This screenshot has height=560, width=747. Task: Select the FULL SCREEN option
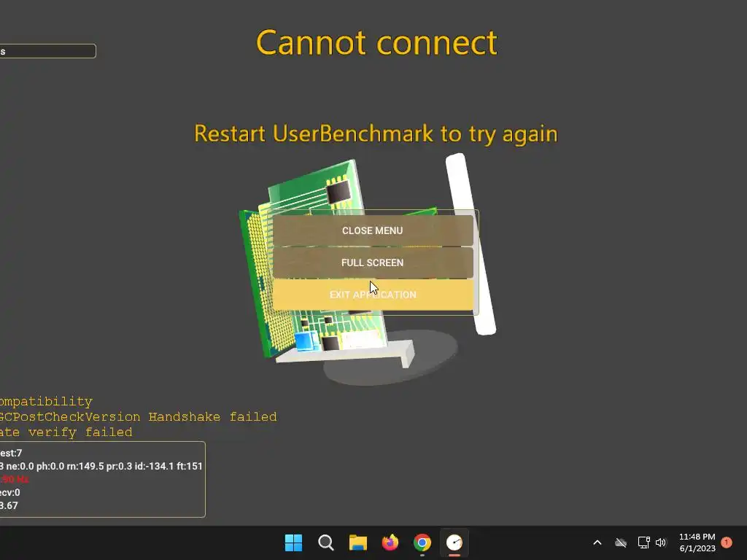coord(373,262)
